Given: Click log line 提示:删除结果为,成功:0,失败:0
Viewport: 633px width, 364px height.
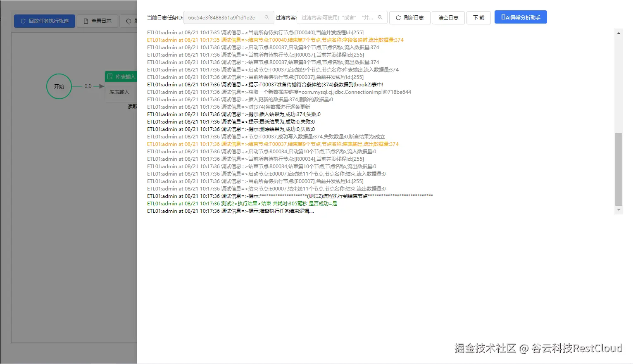Looking at the screenshot, I should pyautogui.click(x=231, y=129).
